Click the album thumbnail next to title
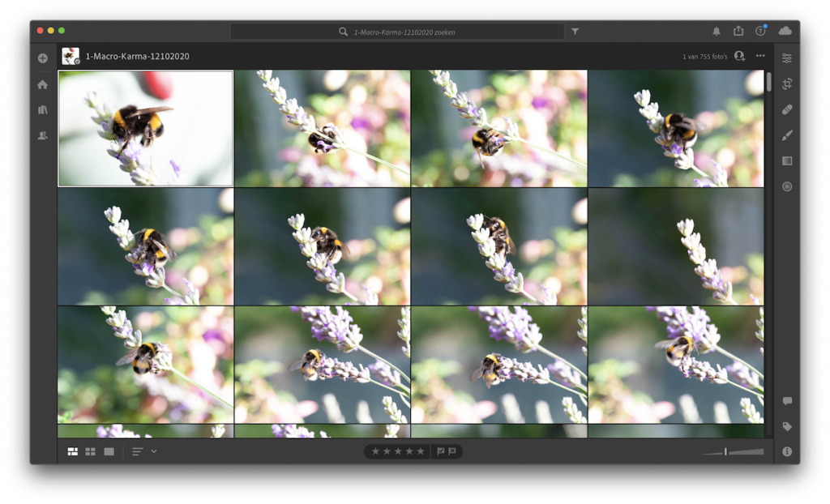 71,56
